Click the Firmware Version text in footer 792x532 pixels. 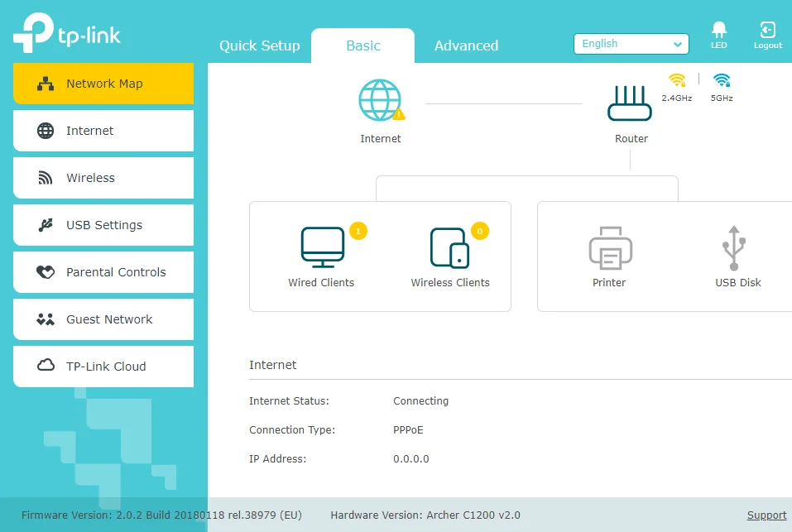pyautogui.click(x=161, y=515)
